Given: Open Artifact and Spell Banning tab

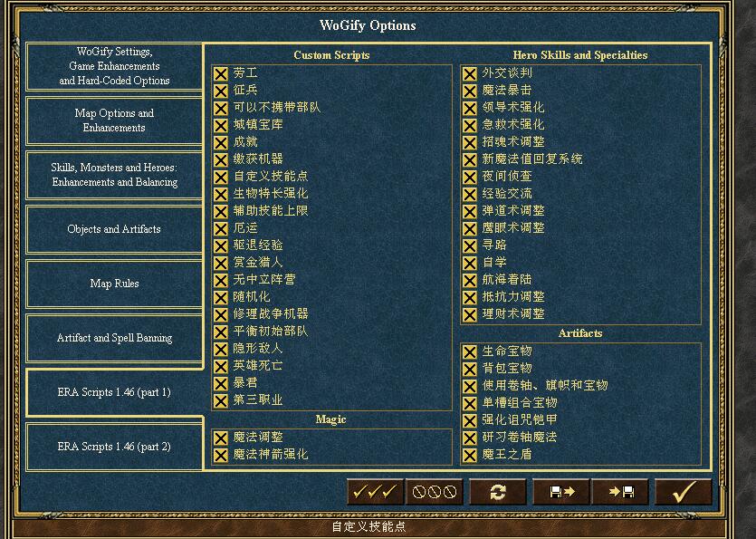Looking at the screenshot, I should click(114, 338).
